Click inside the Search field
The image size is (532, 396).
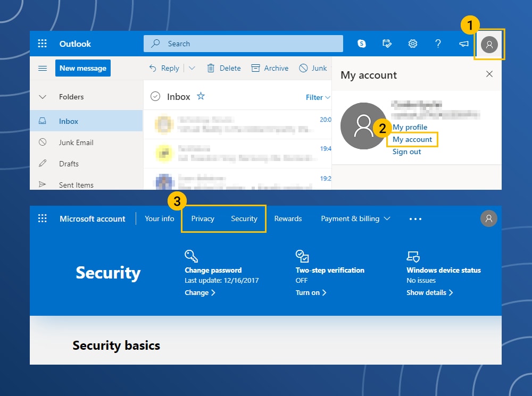243,44
